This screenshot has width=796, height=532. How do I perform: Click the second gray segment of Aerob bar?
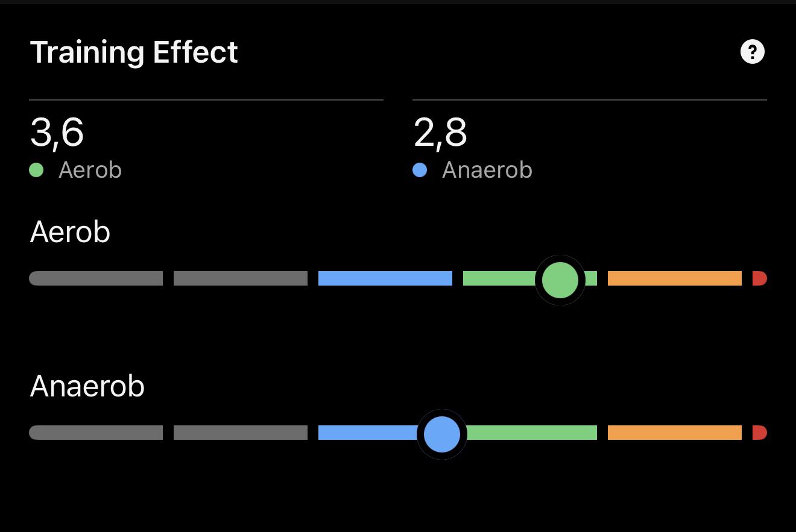(241, 278)
